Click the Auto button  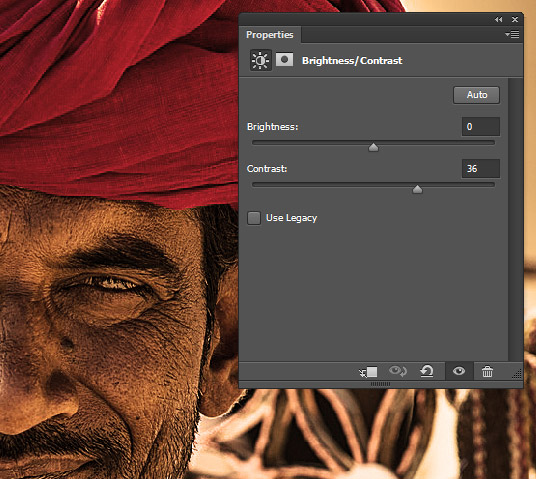tap(477, 95)
